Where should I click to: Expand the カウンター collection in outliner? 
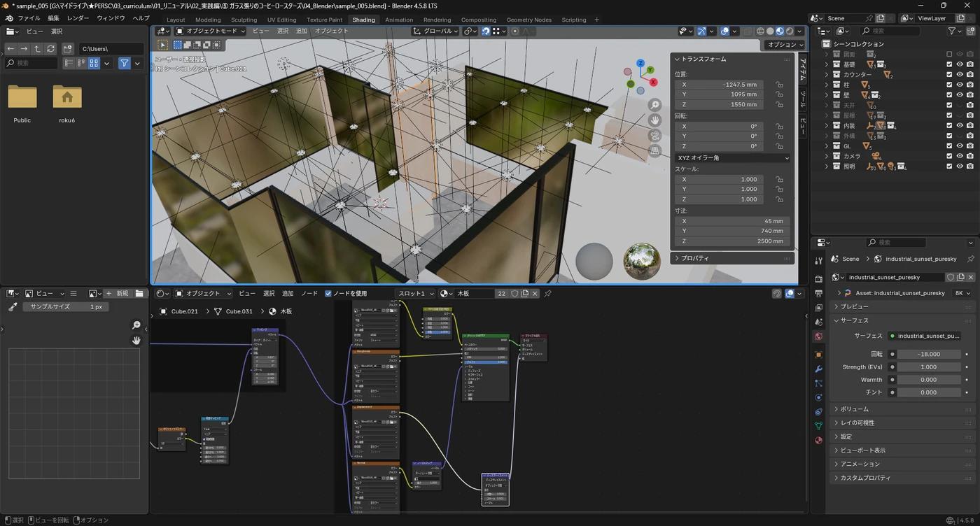826,75
